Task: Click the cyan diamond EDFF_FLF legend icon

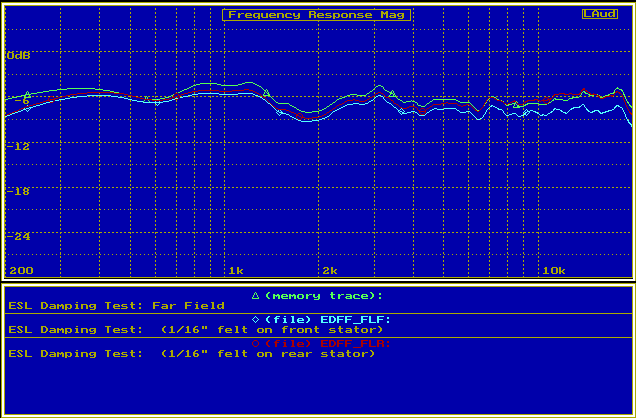Action: coord(255,319)
